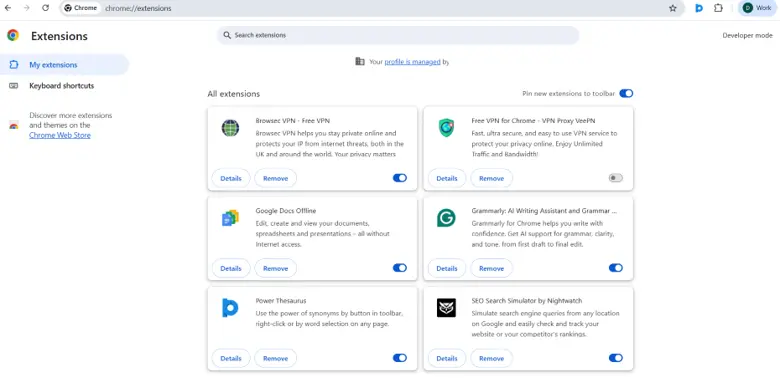Open Details for Power Thesaurus

coord(231,358)
